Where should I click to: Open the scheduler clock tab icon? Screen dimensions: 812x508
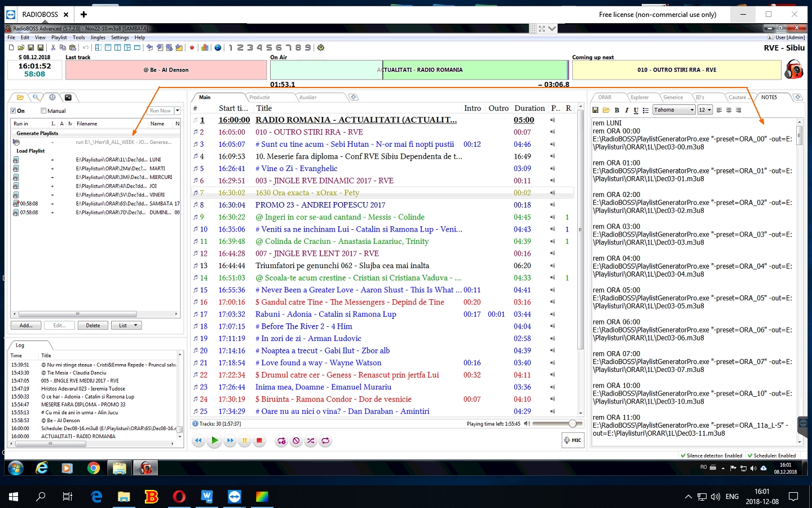click(52, 97)
